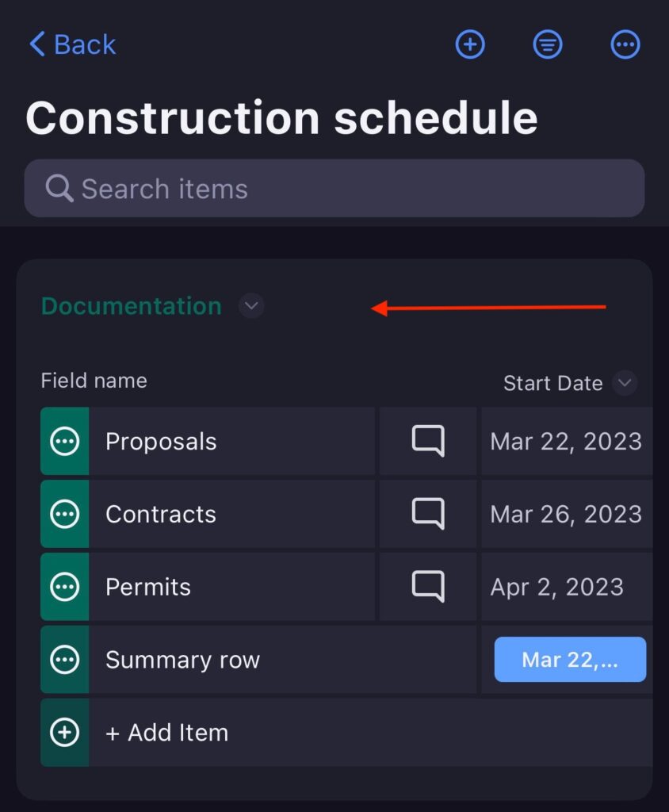This screenshot has height=812, width=669.
Task: Open comments for Permits row
Action: pos(428,588)
